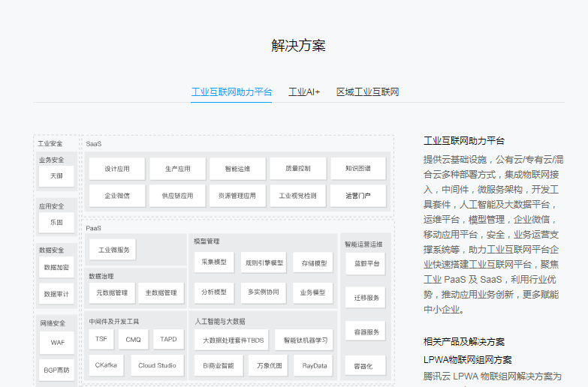Open the CKafka box
588x387 pixels.
point(106,365)
